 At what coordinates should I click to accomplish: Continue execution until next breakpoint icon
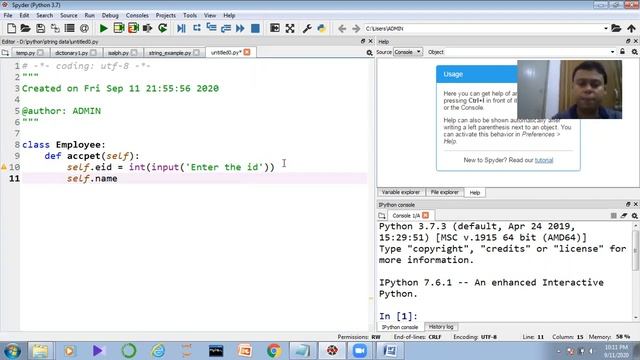(240, 28)
